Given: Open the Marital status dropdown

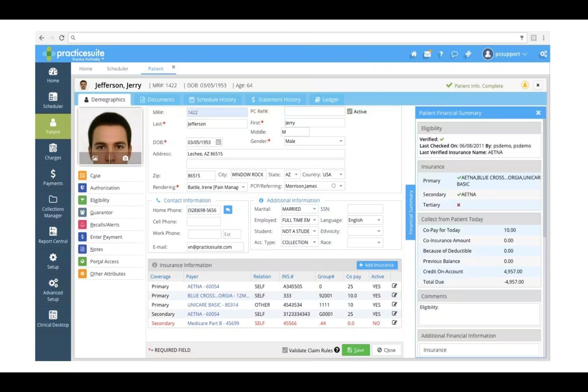Looking at the screenshot, I should pos(300,209).
